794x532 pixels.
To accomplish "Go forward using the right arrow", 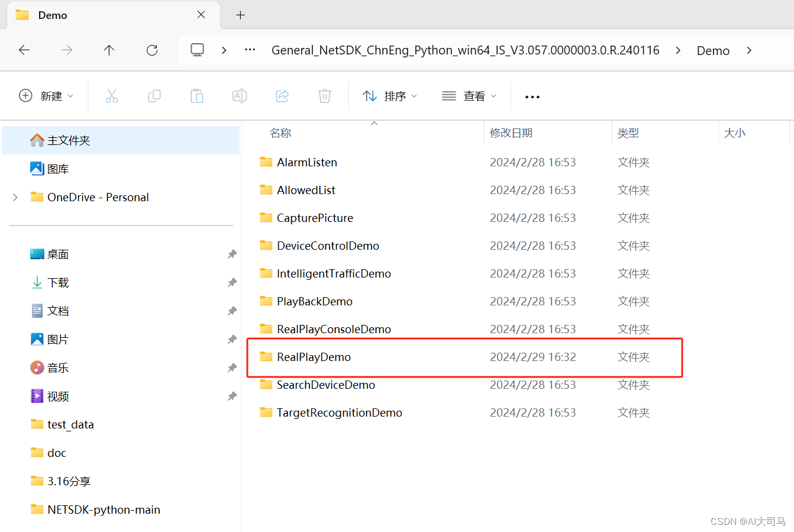I will [x=67, y=50].
